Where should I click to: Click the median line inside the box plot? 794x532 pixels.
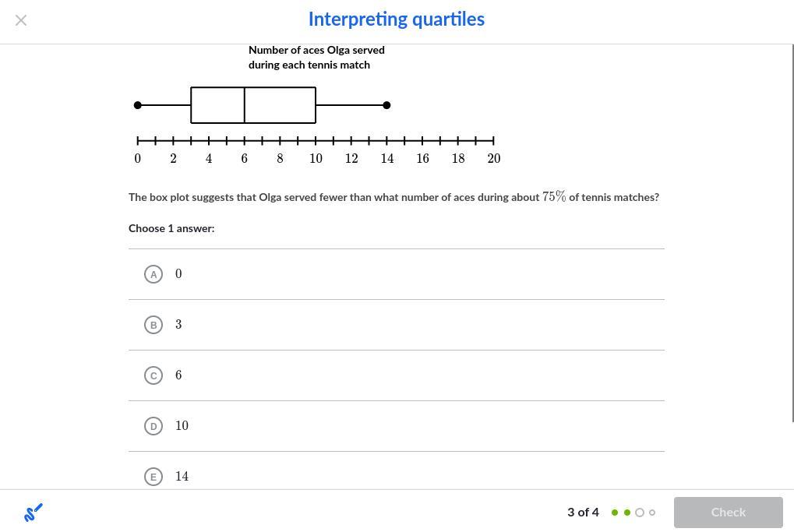pos(245,105)
